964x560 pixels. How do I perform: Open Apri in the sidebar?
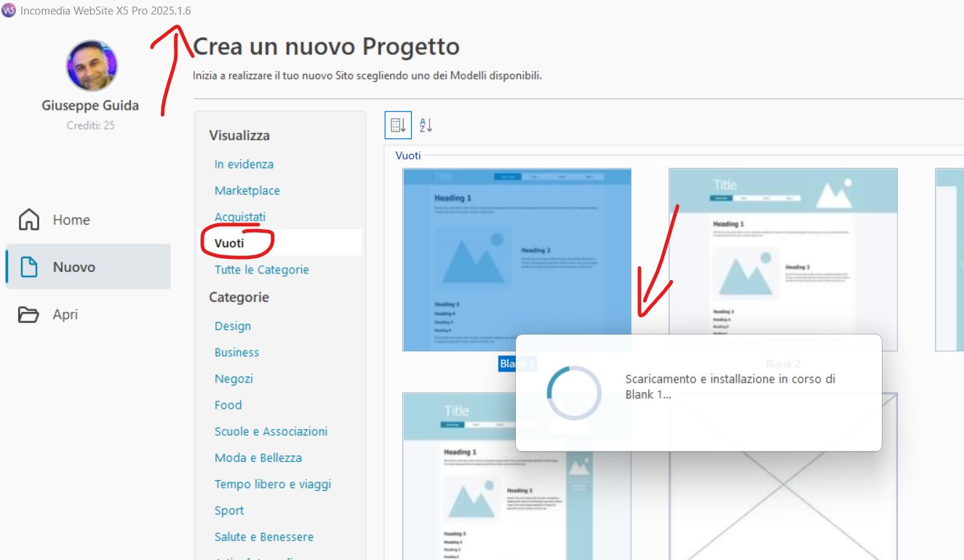88,314
